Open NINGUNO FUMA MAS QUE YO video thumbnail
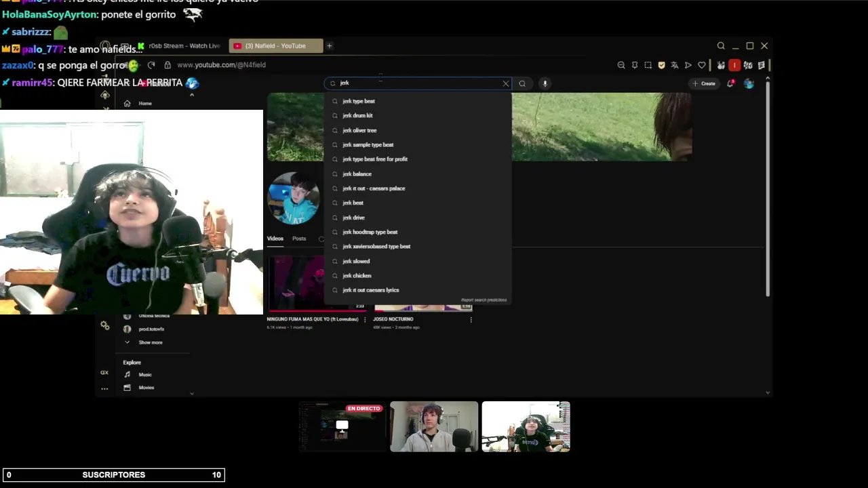 (296, 283)
